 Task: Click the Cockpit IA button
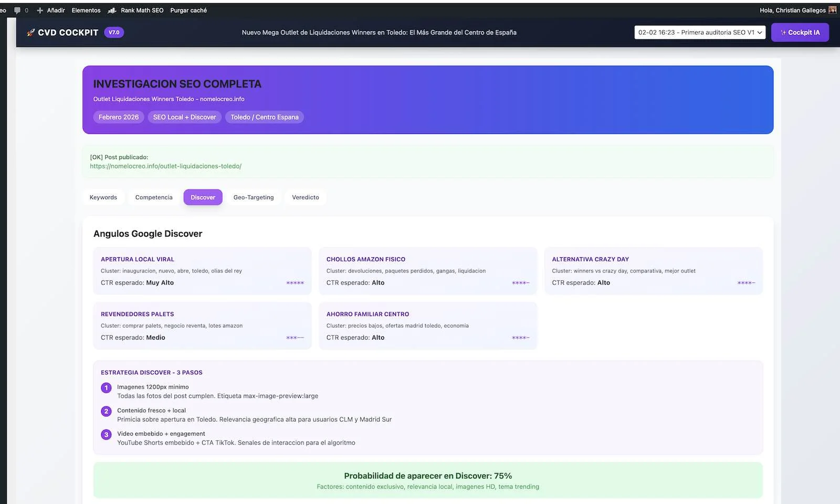pyautogui.click(x=800, y=32)
